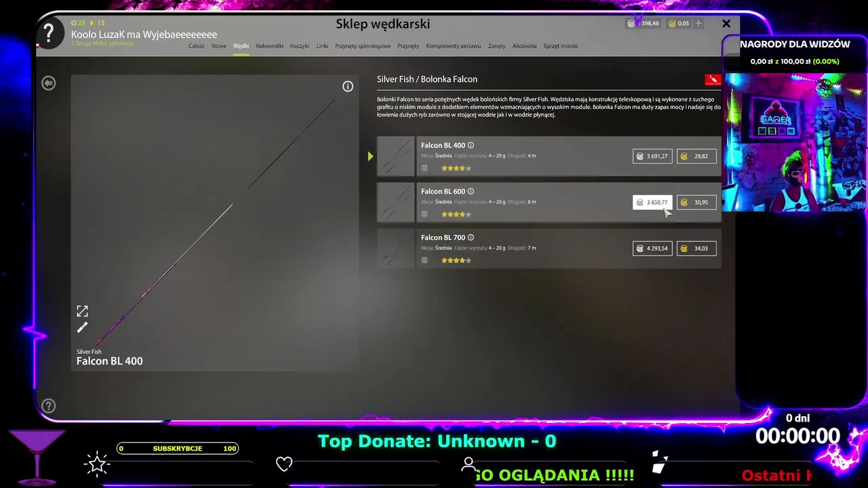Click the player name Koolo LuzaK
This screenshot has width=868, height=488.
(x=144, y=35)
